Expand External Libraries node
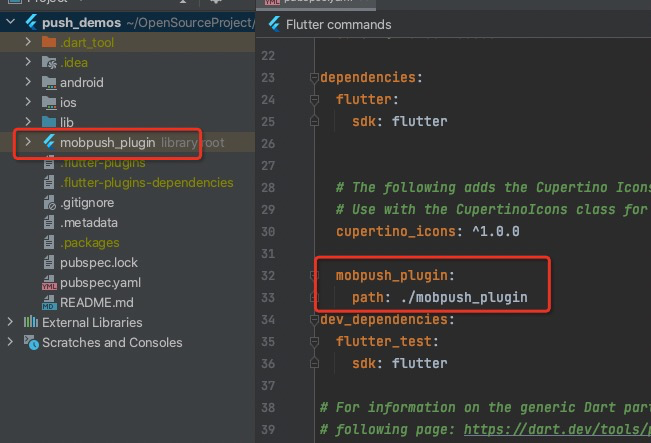The width and height of the screenshot is (651, 443). (10, 322)
